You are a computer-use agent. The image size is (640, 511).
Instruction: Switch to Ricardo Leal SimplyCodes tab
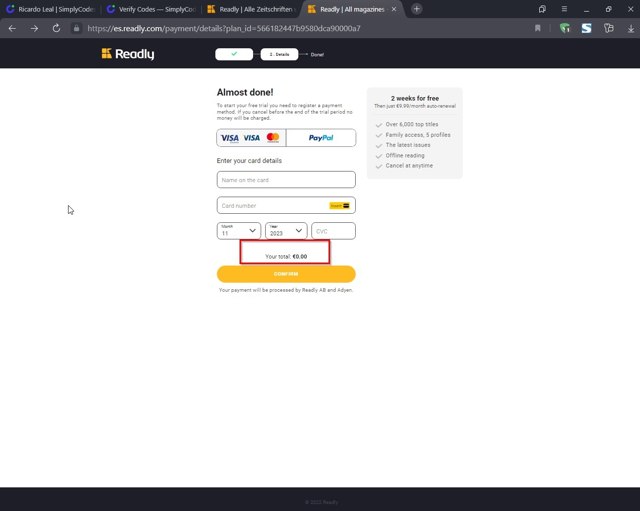coord(50,9)
